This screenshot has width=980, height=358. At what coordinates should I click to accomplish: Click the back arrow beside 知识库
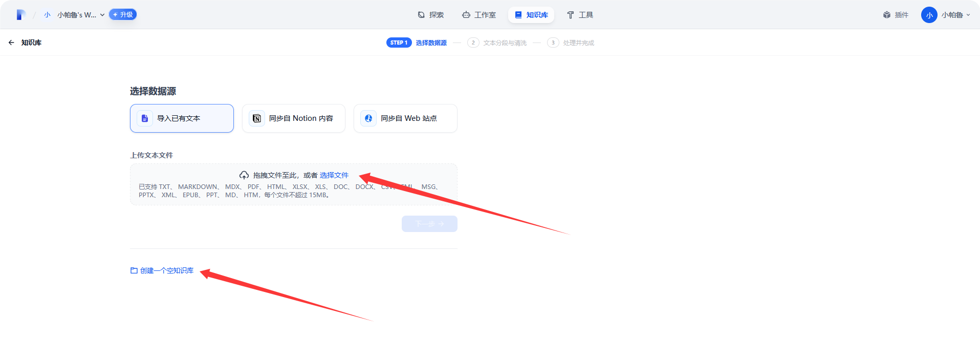point(11,43)
